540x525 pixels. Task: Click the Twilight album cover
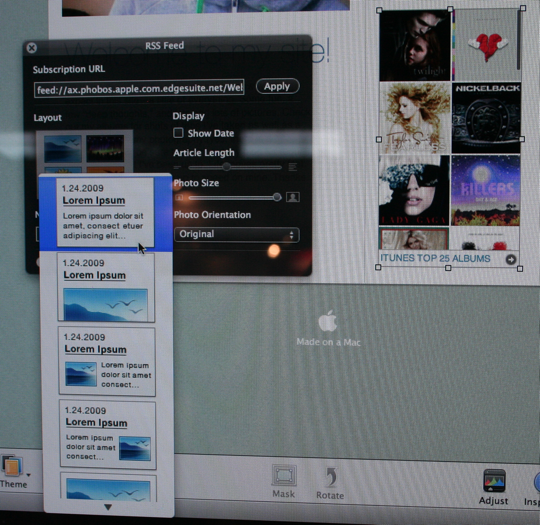(415, 45)
